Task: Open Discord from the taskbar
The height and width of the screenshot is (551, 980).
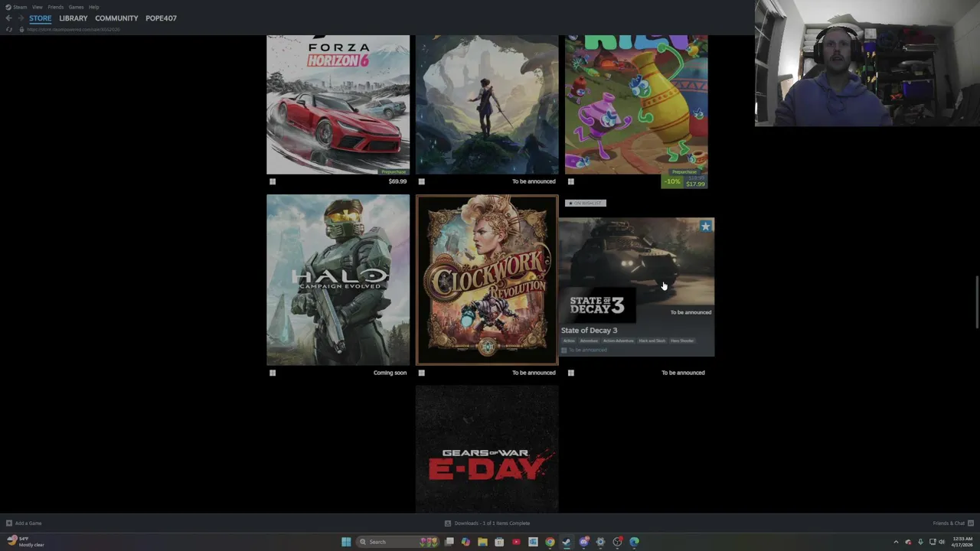Action: pyautogui.click(x=584, y=542)
